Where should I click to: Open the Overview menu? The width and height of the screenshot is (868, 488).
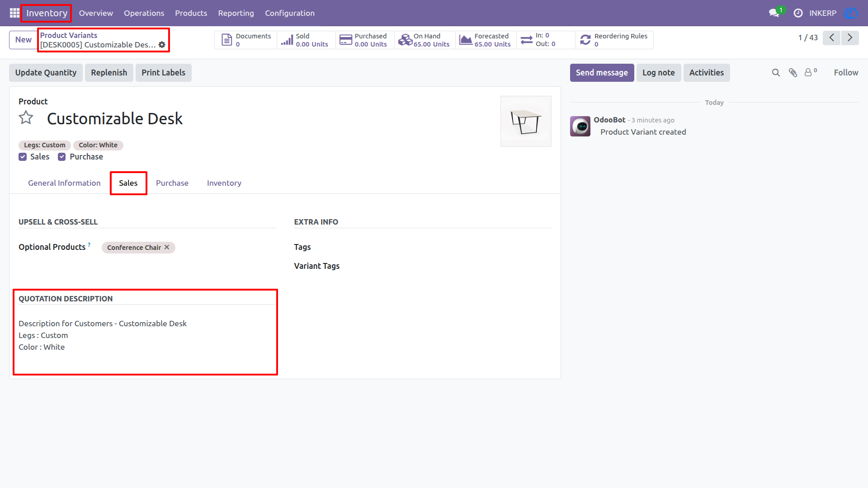coord(96,13)
